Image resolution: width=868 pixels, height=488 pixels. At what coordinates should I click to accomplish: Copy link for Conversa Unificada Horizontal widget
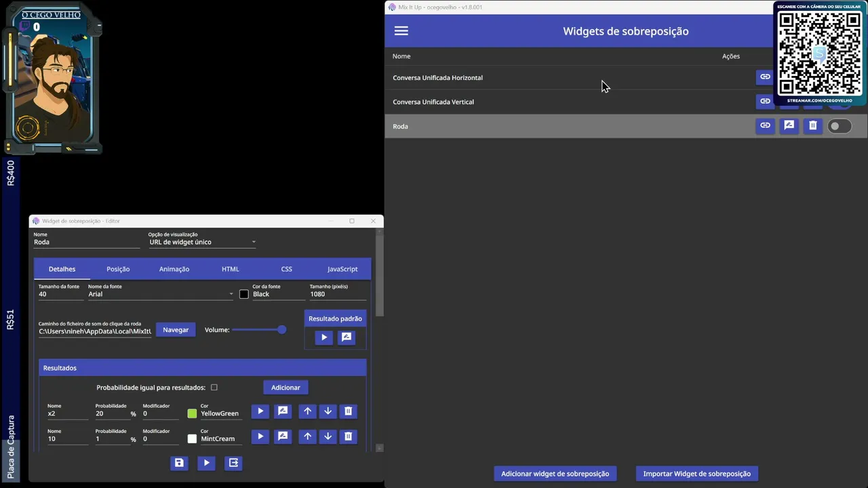click(765, 77)
